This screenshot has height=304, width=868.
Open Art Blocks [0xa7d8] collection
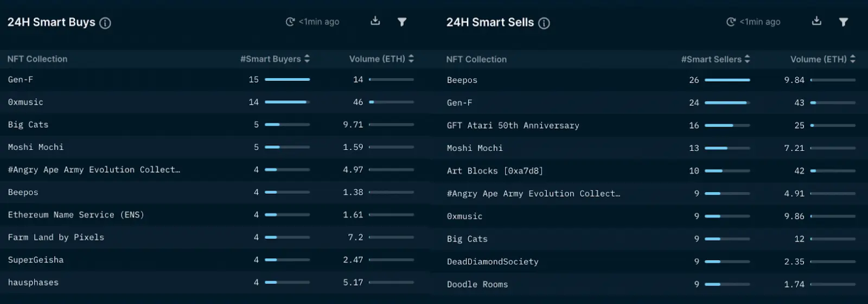click(x=495, y=171)
